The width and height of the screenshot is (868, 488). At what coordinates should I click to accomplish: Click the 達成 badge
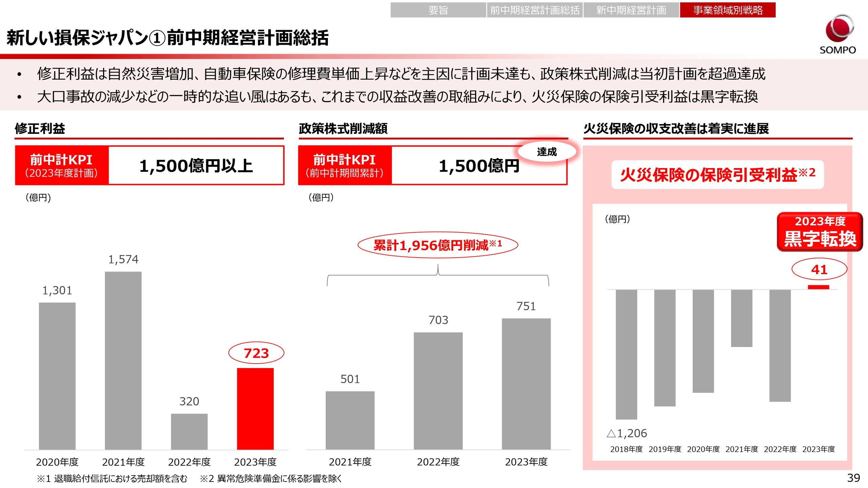[x=547, y=152]
